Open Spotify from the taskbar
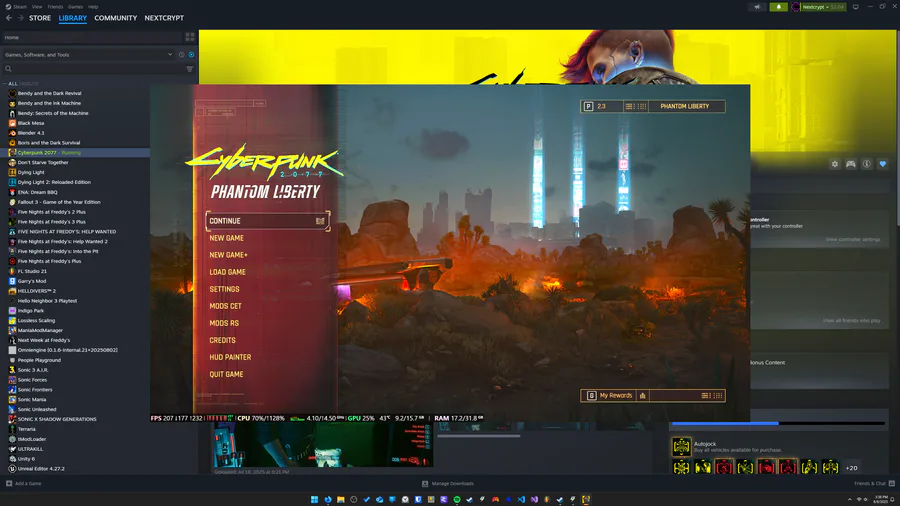 457,500
